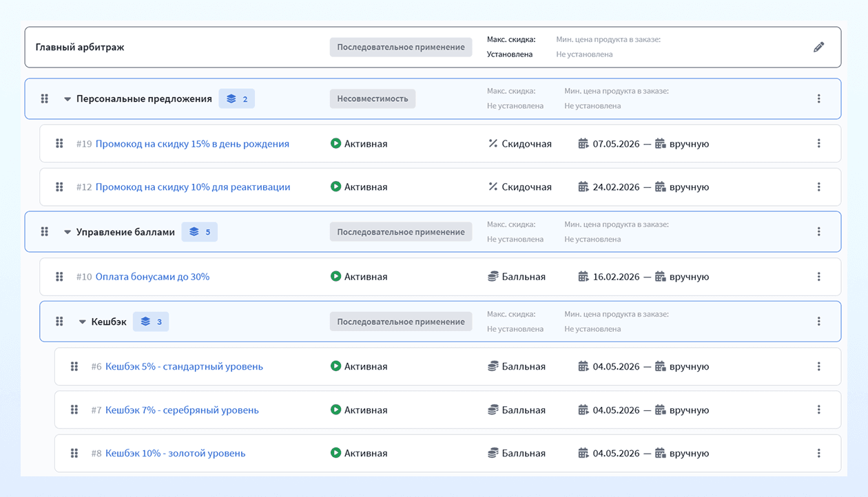Open three-dot menu for Персональные предложения group
Screen dimensions: 868x497
(818, 98)
